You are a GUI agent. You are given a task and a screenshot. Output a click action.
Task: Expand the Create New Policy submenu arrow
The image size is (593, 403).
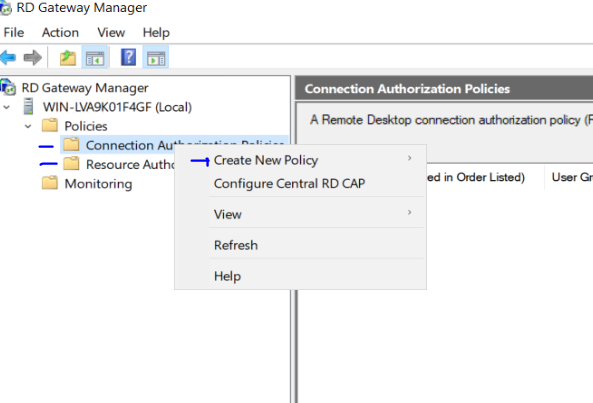[410, 158]
